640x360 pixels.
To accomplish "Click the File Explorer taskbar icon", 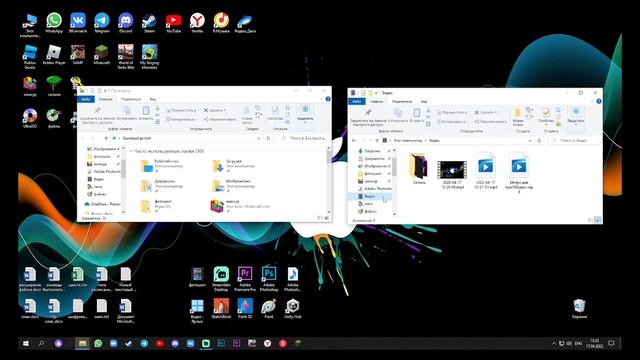I will [82, 344].
